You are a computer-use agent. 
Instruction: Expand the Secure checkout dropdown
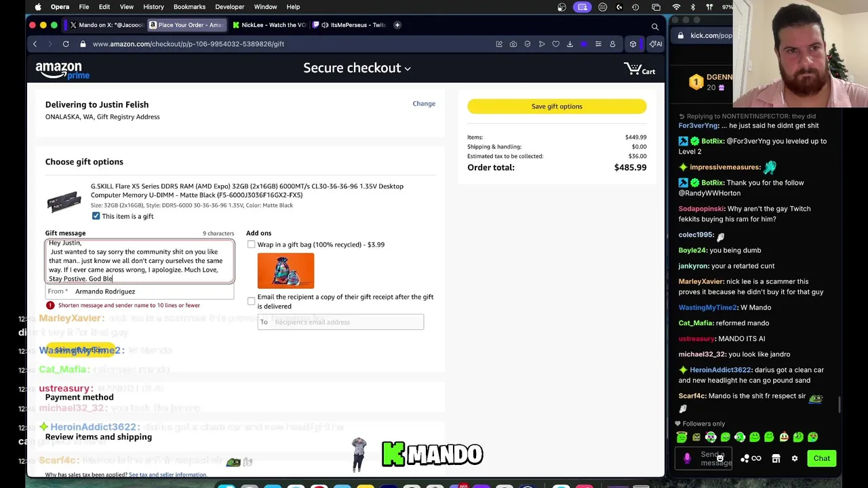pyautogui.click(x=357, y=68)
